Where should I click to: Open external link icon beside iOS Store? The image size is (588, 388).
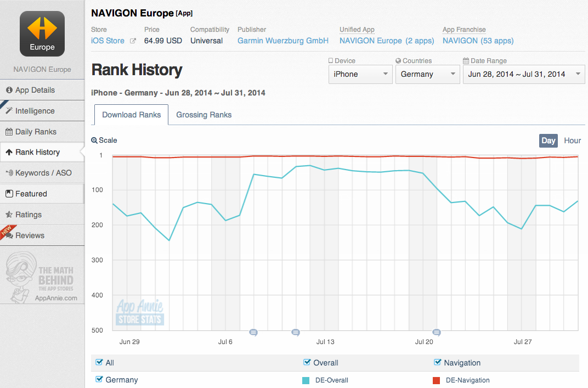point(133,41)
